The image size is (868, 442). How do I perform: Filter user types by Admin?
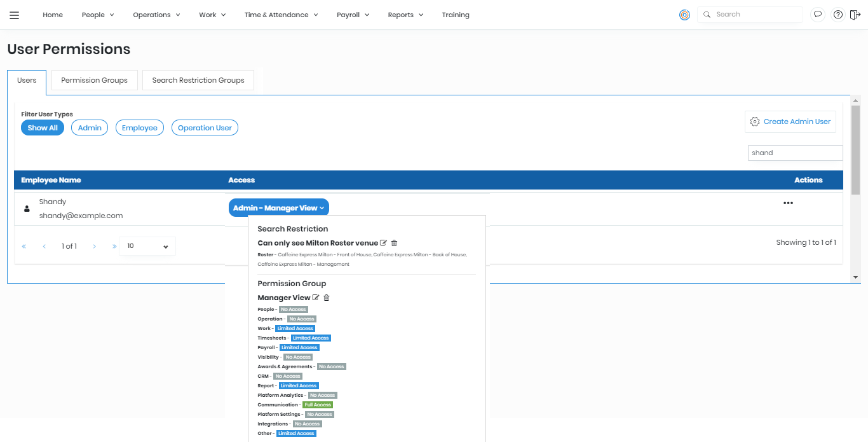(x=90, y=128)
